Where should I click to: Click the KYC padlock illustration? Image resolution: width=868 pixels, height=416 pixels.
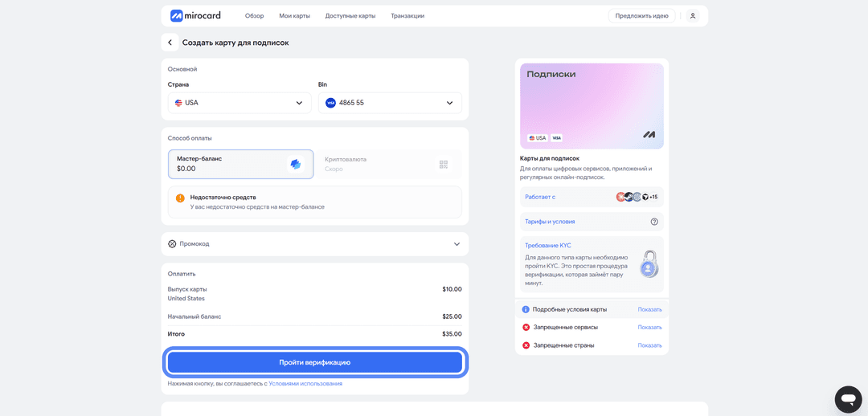point(649,264)
